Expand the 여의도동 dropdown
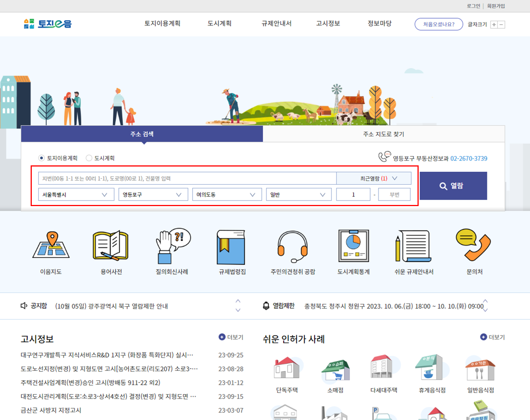The height and width of the screenshot is (420, 530). [x=227, y=194]
